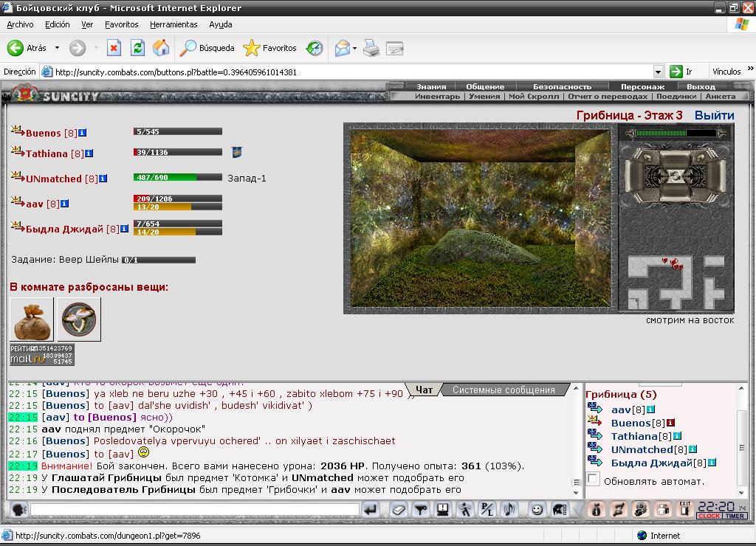Click the green movement progress bar above compass
This screenshot has height=546, width=756.
click(x=676, y=133)
